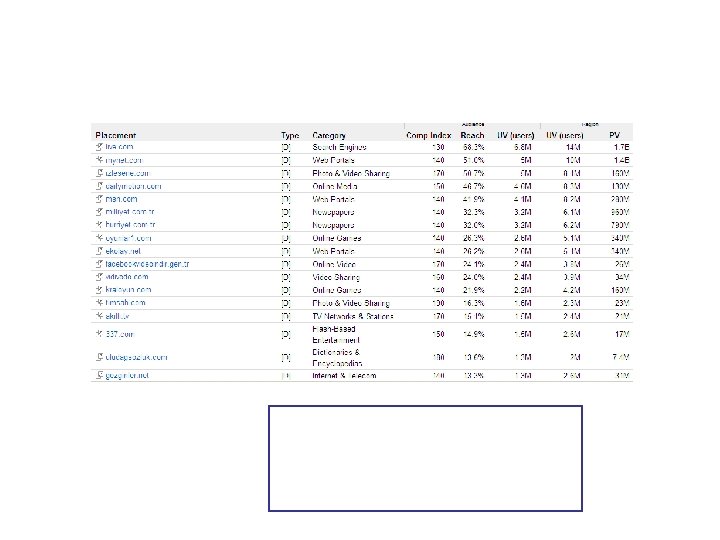Image resolution: width=720 pixels, height=540 pixels.
Task: Click the Comp Index column header
Action: click(x=429, y=135)
